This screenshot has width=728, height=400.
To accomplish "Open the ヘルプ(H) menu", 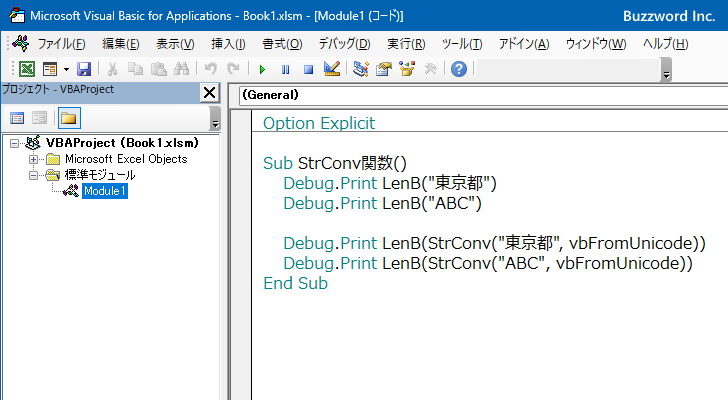I will pos(665,44).
